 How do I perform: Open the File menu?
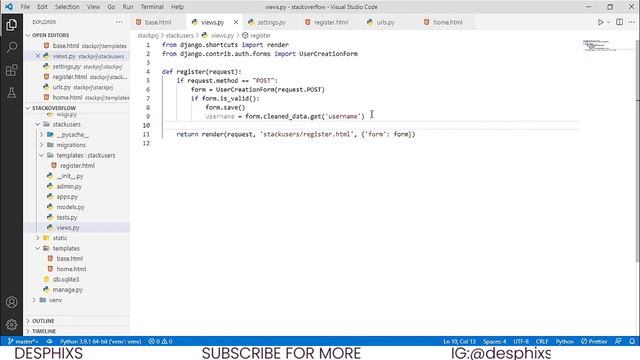coord(25,7)
